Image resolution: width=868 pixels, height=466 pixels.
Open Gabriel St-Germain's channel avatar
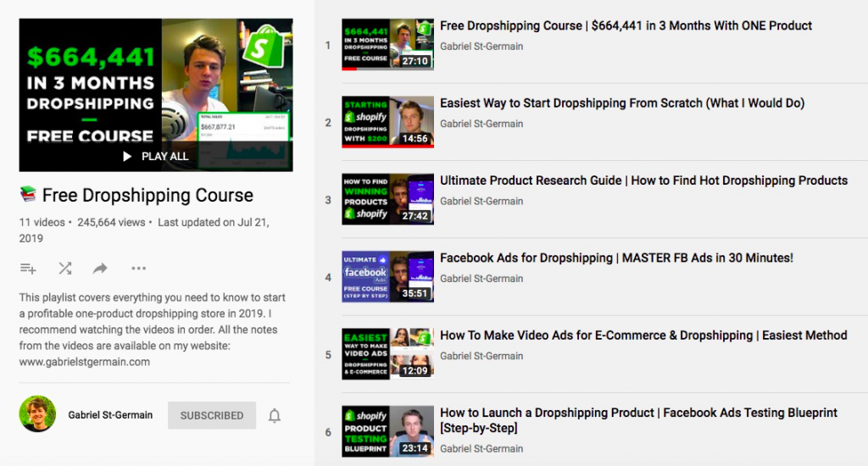coord(37,414)
